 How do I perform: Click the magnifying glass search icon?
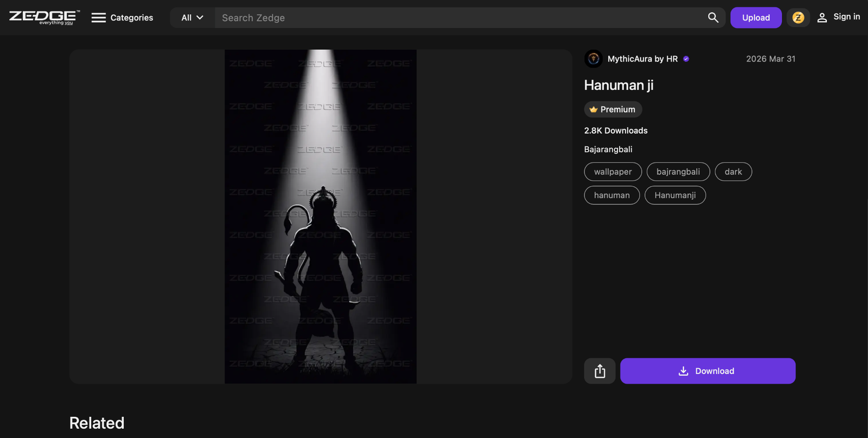(x=713, y=17)
